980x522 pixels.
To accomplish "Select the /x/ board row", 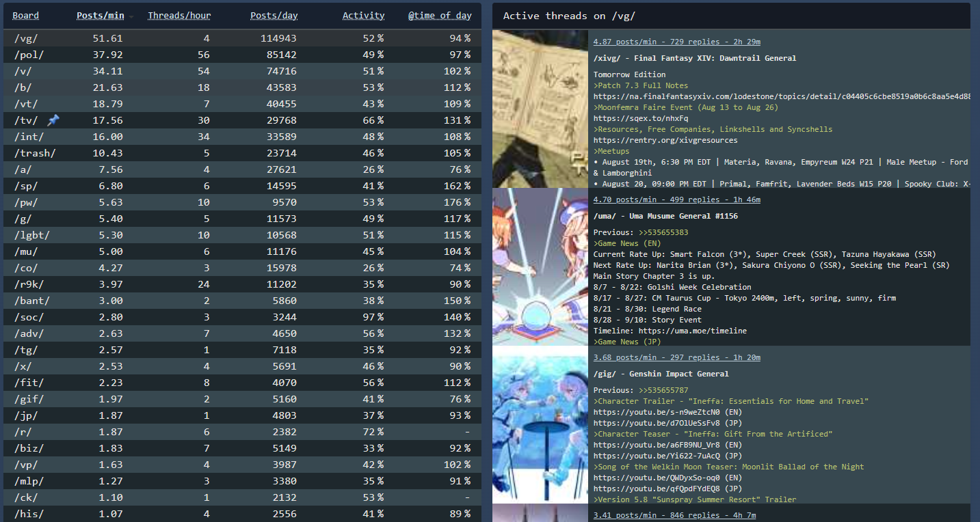I will [x=242, y=366].
